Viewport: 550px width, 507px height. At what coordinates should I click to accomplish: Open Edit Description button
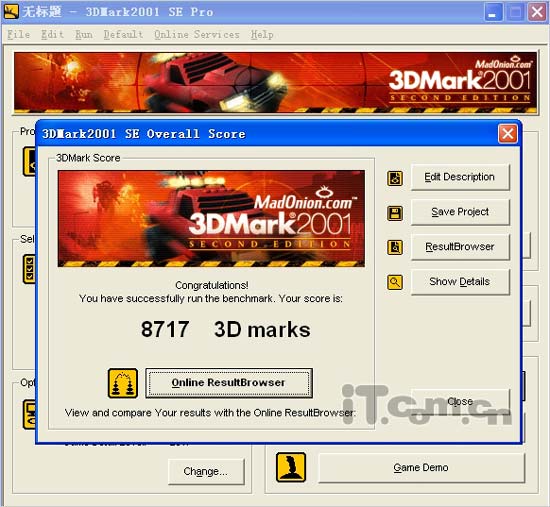pyautogui.click(x=460, y=177)
